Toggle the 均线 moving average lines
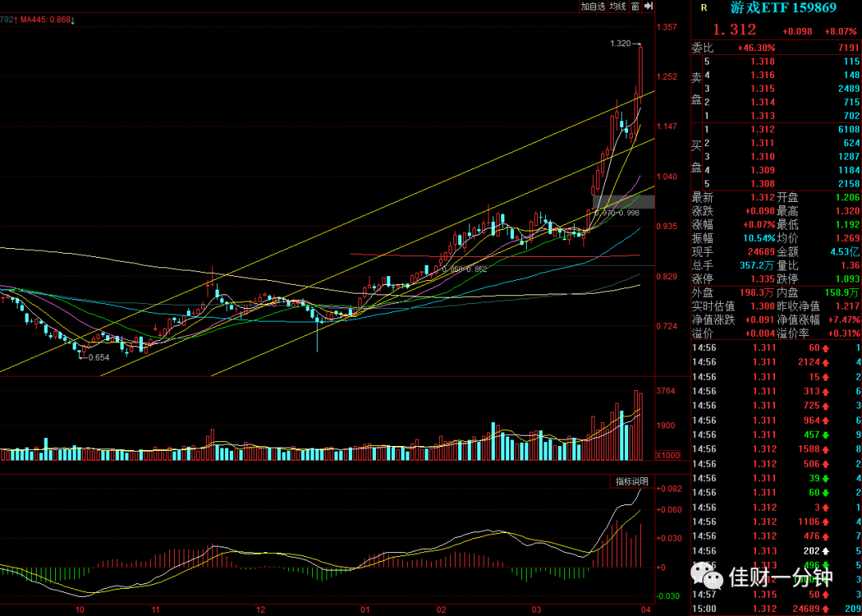The width and height of the screenshot is (862, 616). point(618,6)
